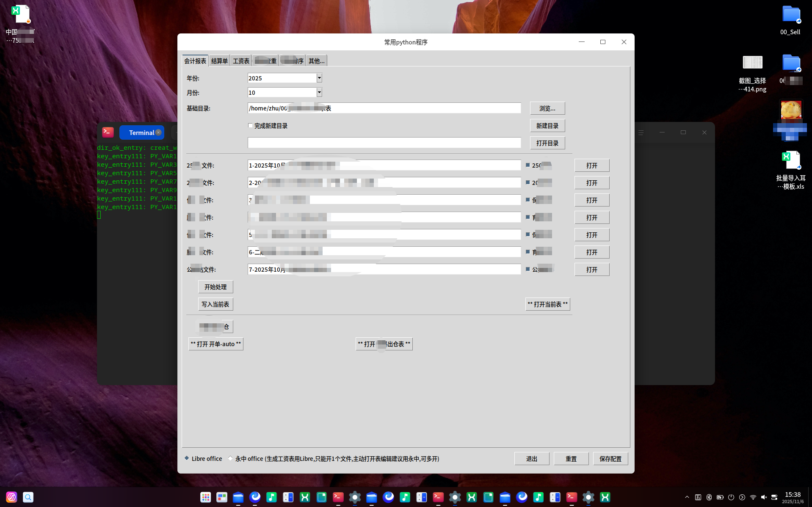Viewport: 812px width, 507px height.
Task: Click the 新建目录 button
Action: pos(547,126)
